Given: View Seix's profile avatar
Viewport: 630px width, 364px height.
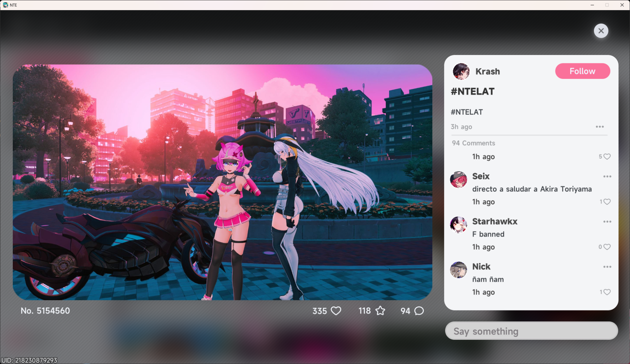Looking at the screenshot, I should point(459,180).
